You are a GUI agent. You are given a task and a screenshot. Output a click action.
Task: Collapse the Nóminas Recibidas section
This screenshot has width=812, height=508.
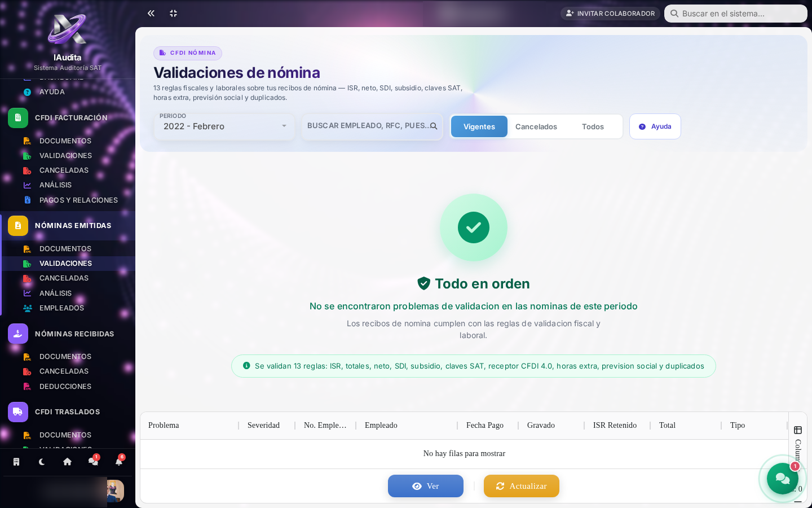pos(68,334)
